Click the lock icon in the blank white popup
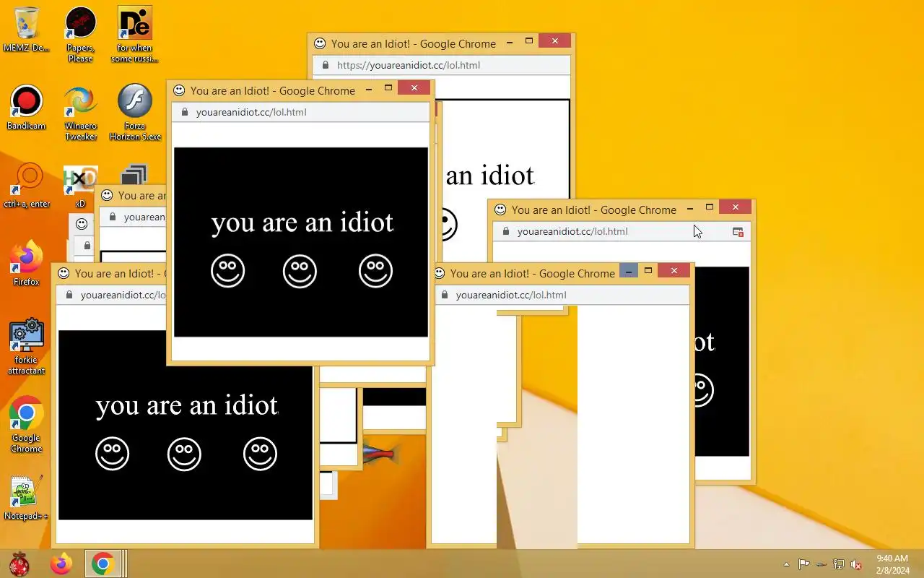Viewport: 924px width, 578px height. 444,295
